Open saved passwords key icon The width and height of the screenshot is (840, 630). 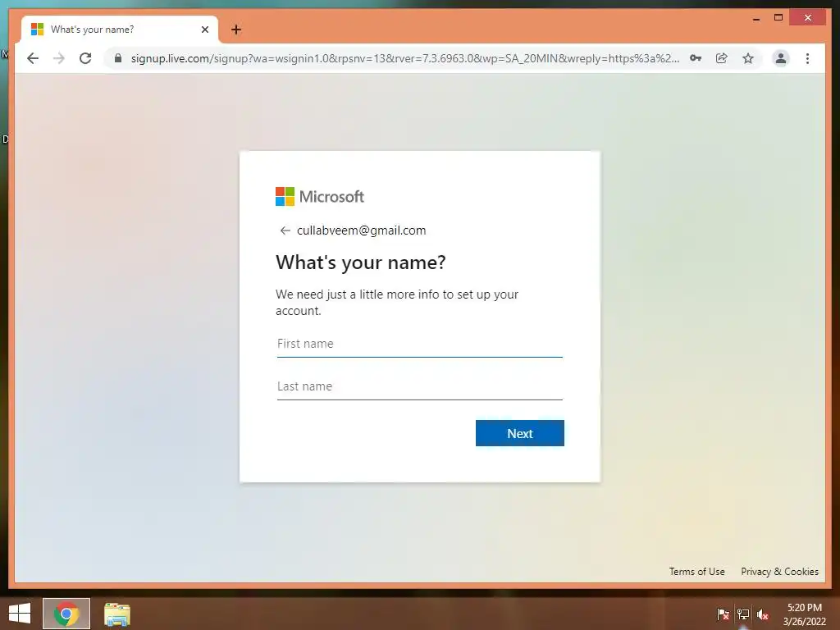pos(696,58)
